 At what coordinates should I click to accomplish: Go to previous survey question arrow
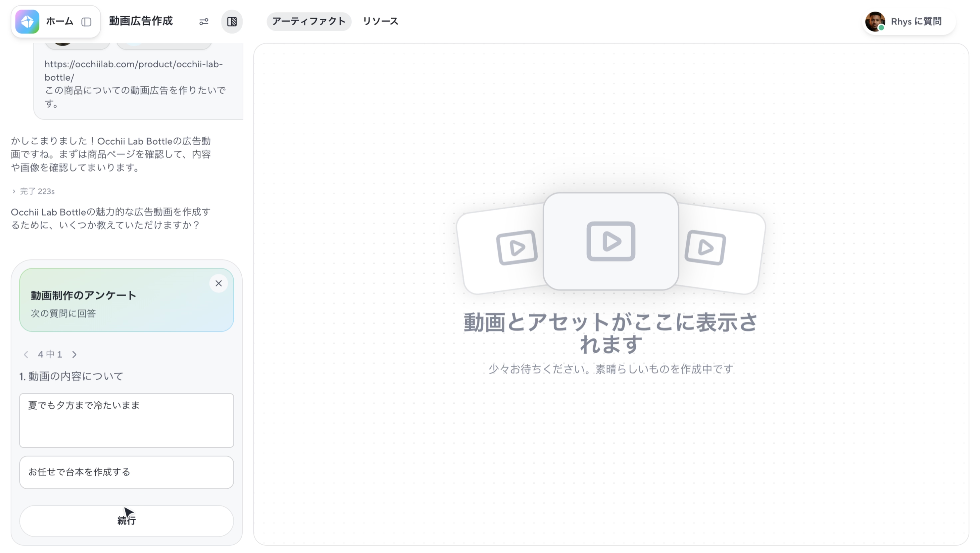point(26,354)
